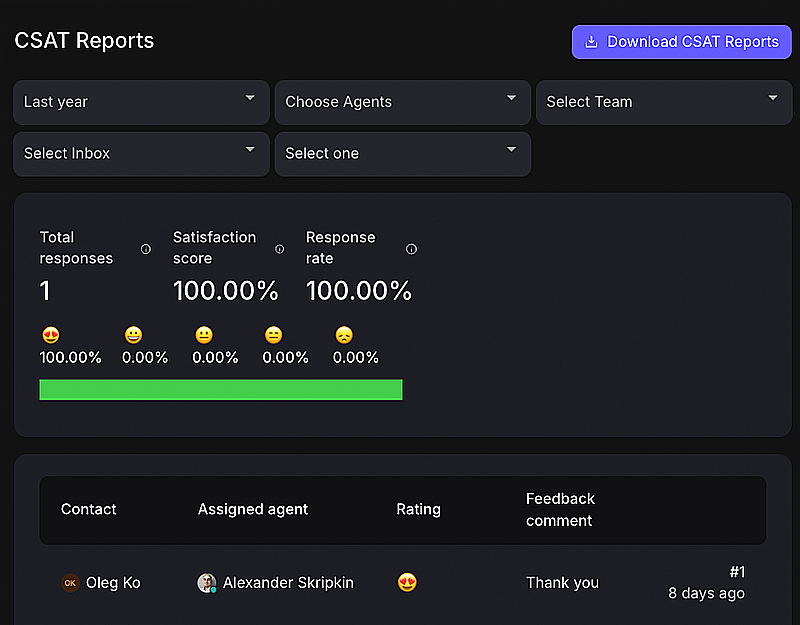Click Alexander Skripkin's avatar image

click(207, 583)
